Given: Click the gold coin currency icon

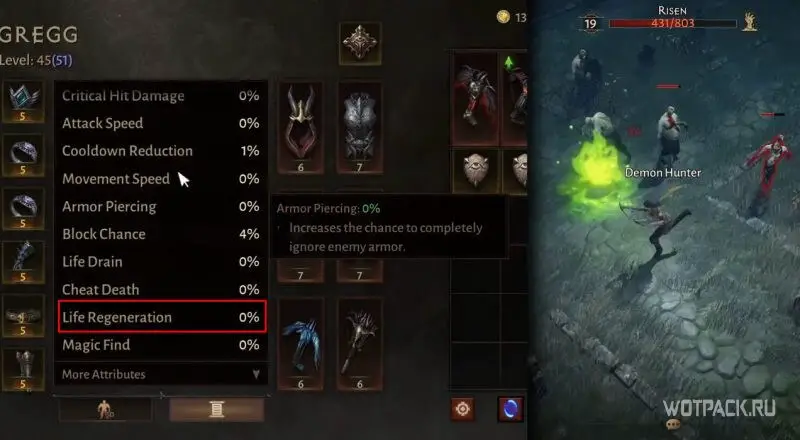Looking at the screenshot, I should [503, 17].
